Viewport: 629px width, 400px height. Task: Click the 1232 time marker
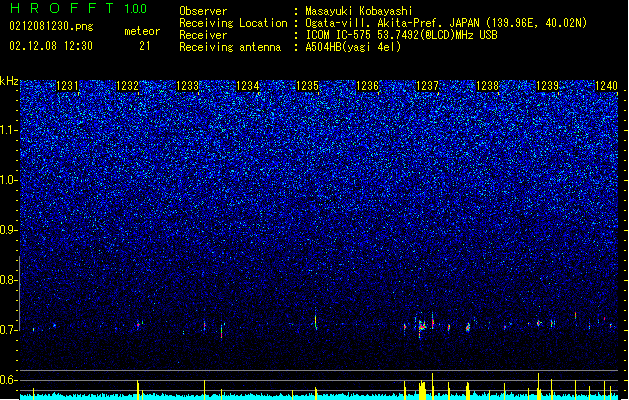pyautogui.click(x=127, y=86)
